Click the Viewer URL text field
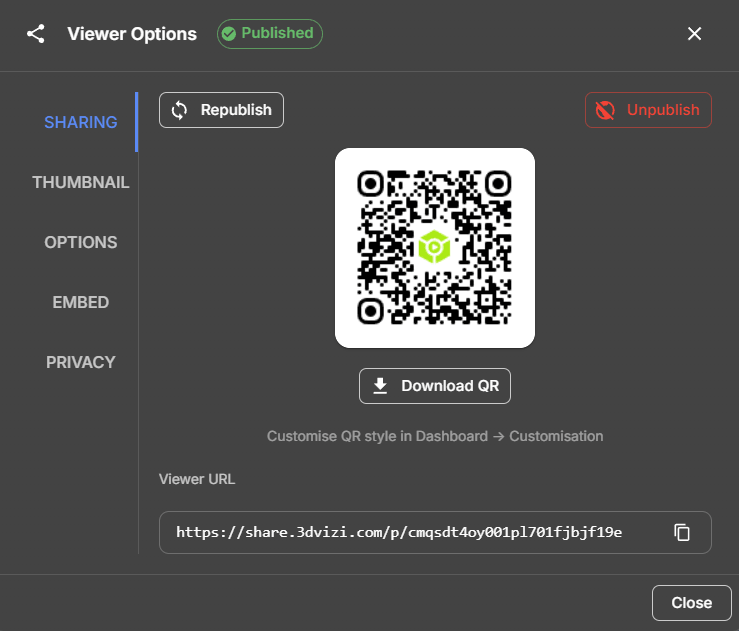The image size is (739, 631). click(x=435, y=533)
